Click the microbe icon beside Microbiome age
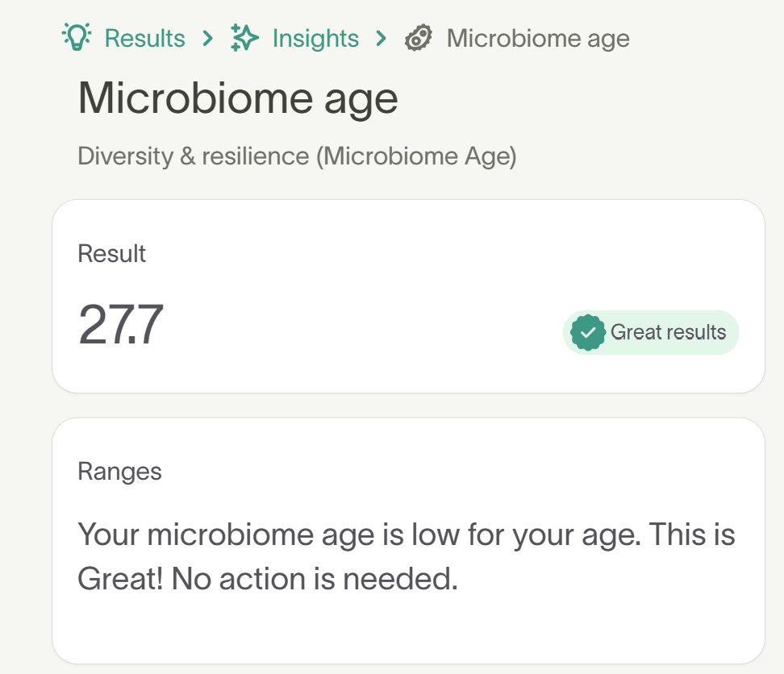The image size is (784, 674). (x=417, y=38)
